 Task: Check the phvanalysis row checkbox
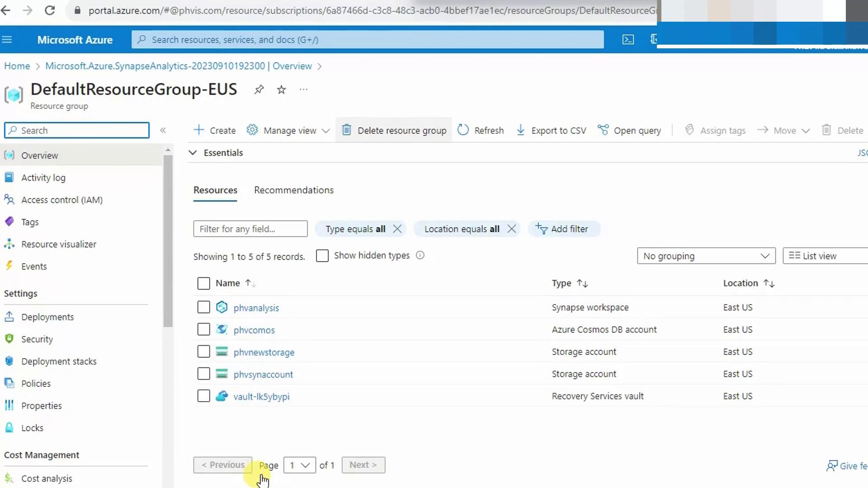point(203,307)
